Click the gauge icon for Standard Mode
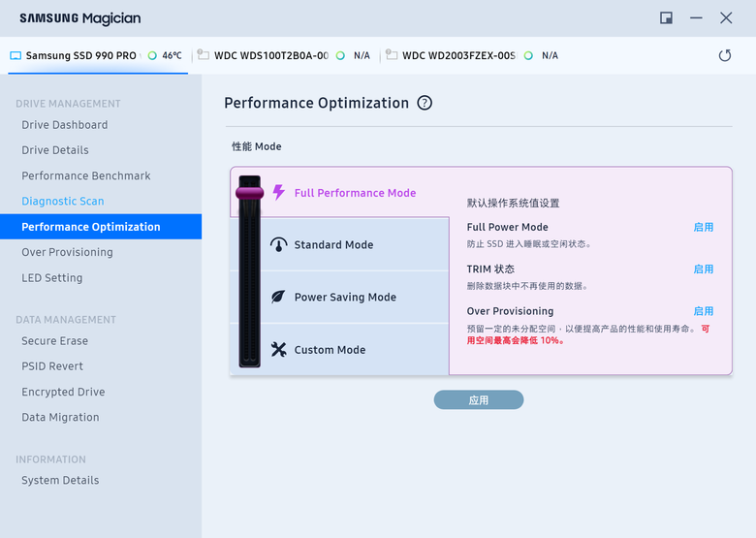 [x=279, y=245]
